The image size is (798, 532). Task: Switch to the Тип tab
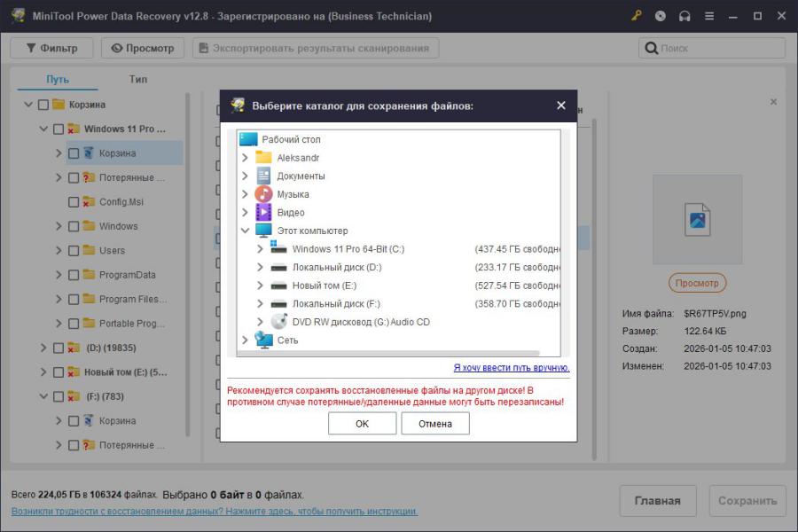tap(138, 79)
